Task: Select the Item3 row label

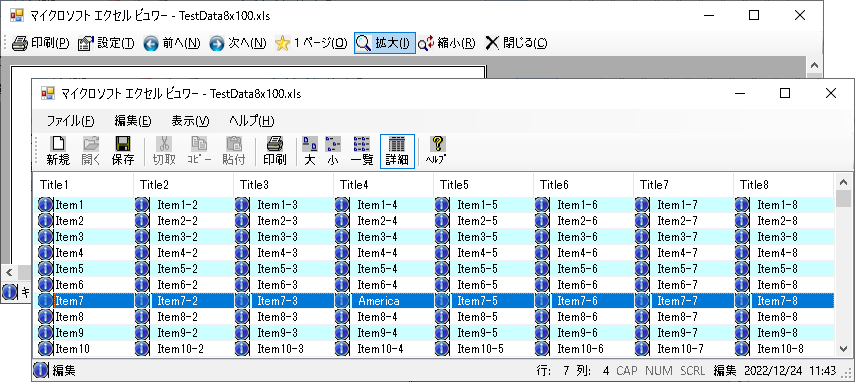Action: point(69,237)
